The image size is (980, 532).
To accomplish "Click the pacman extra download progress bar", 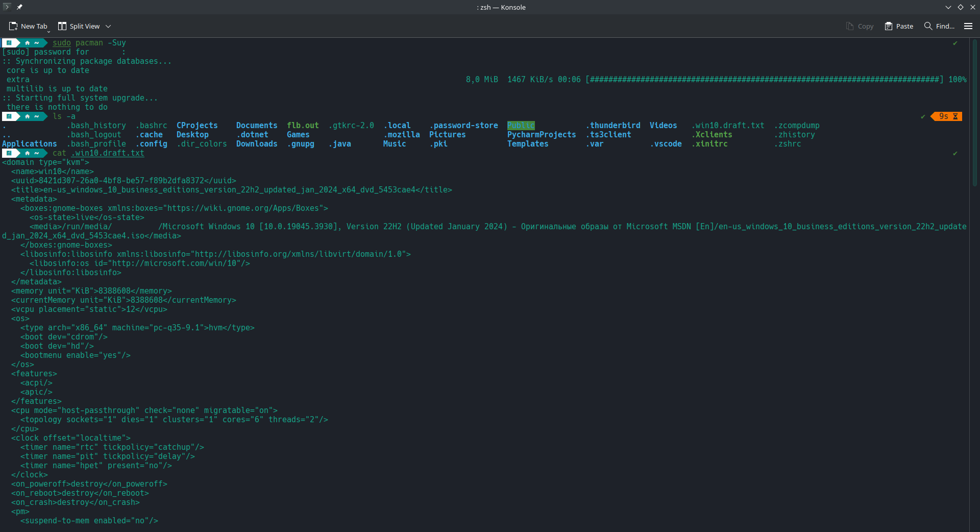I will point(764,80).
